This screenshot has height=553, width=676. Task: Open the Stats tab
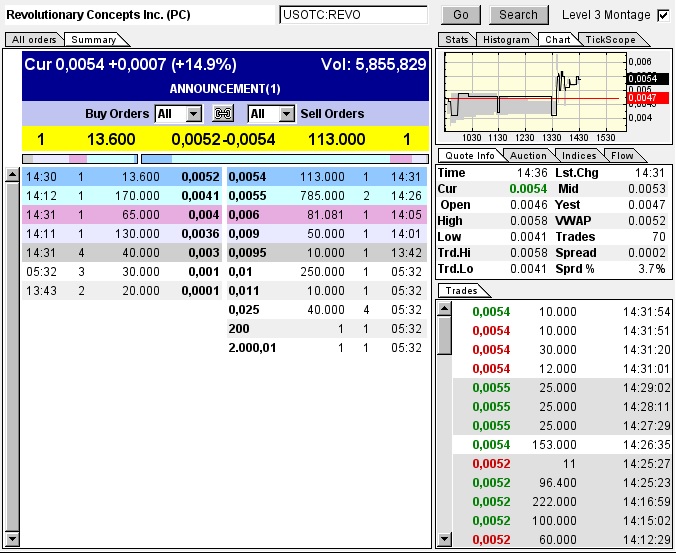(457, 40)
